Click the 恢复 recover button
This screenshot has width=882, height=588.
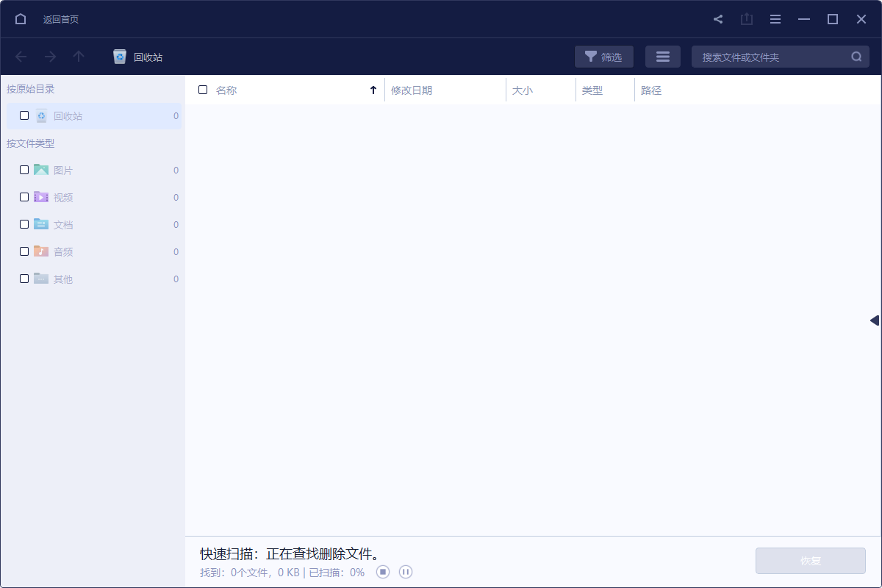810,560
